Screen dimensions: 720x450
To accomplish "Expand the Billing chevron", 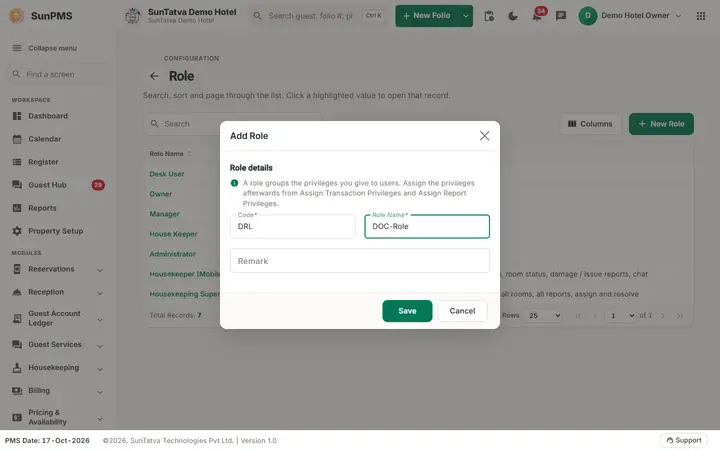I will click(x=100, y=392).
